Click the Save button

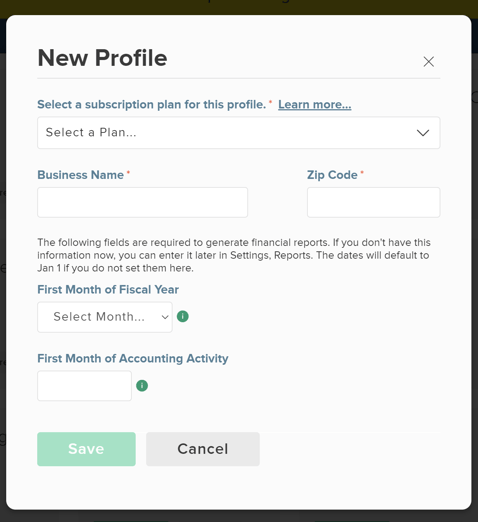86,449
